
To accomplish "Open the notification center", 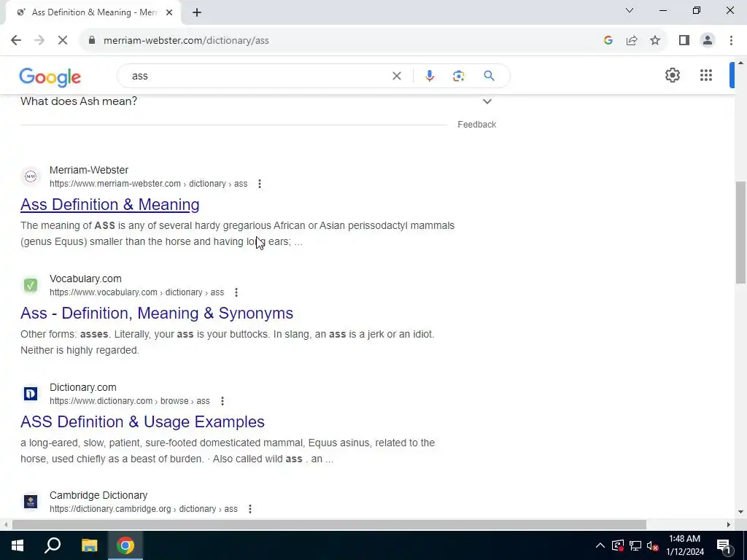I will pyautogui.click(x=724, y=545).
